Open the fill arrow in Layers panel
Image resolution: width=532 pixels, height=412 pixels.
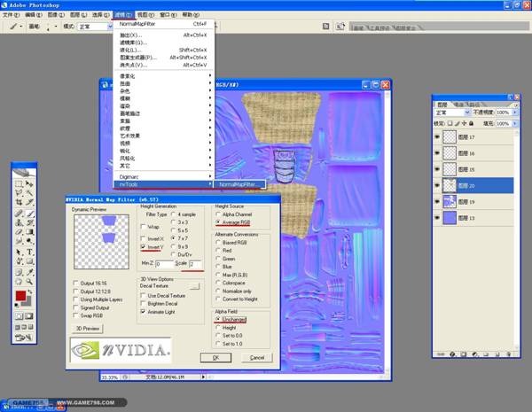[515, 124]
